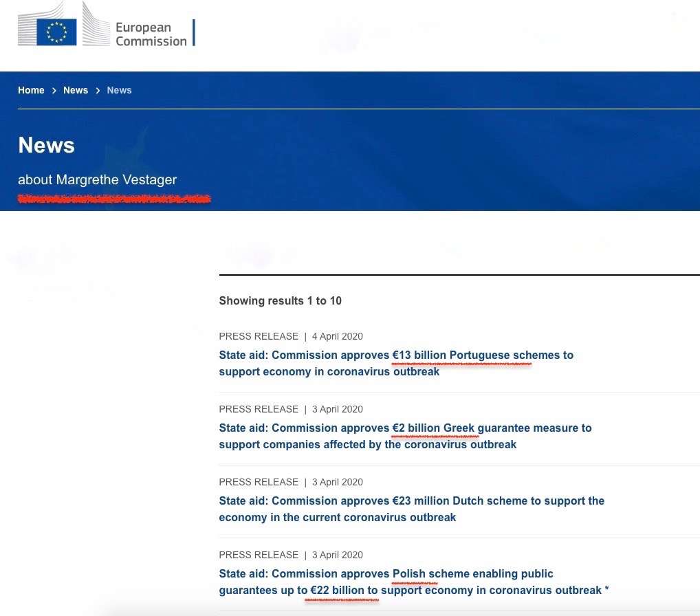
Task: Open the €13 billion Portuguese schemes press release
Action: 396,364
